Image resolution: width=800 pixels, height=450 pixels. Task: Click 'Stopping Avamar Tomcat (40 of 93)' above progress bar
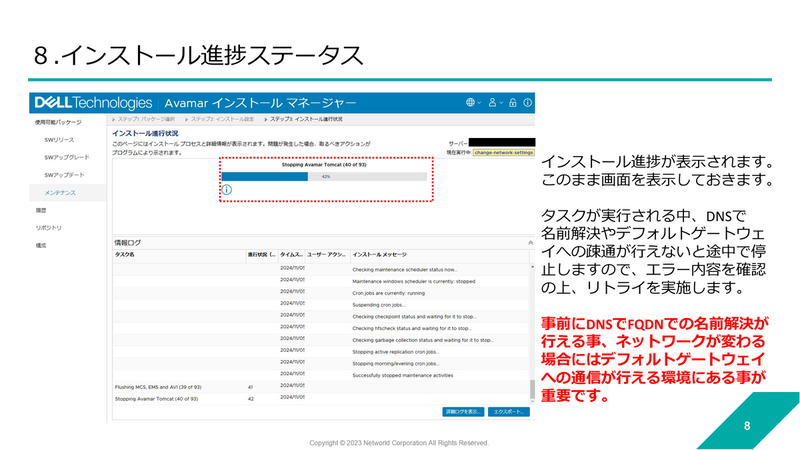[x=324, y=165]
